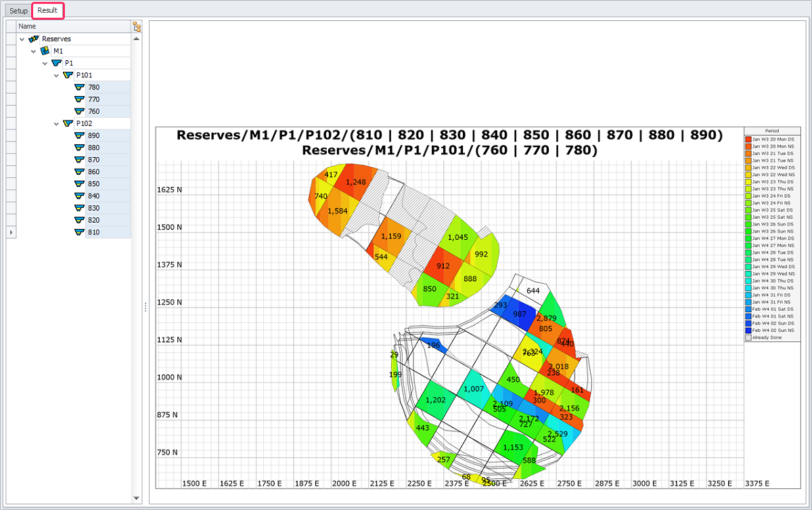Click the yellow P102 stage icon
Image resolution: width=812 pixels, height=510 pixels.
click(x=68, y=123)
